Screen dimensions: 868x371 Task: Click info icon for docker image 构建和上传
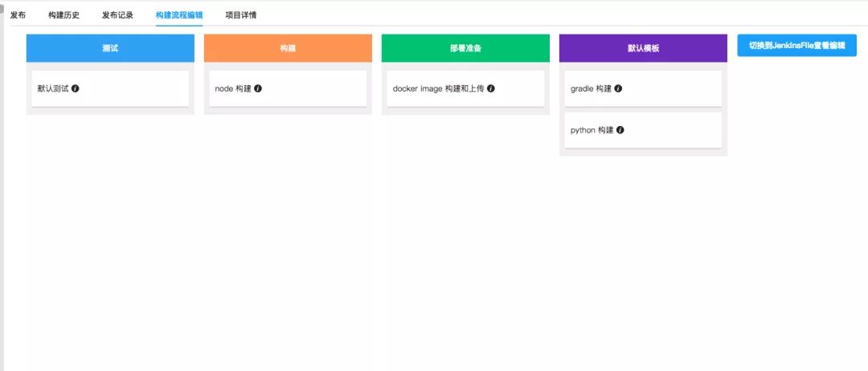[491, 88]
